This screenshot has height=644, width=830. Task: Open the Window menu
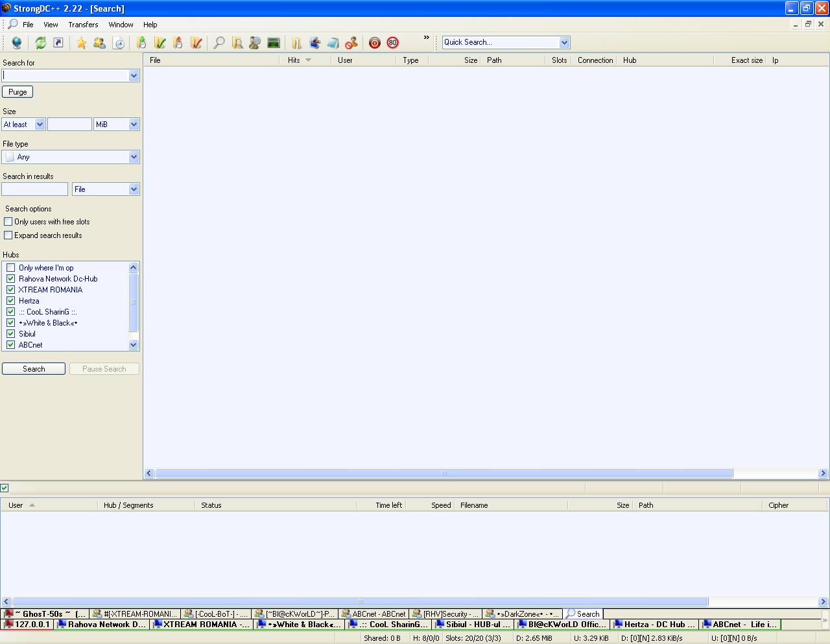121,25
